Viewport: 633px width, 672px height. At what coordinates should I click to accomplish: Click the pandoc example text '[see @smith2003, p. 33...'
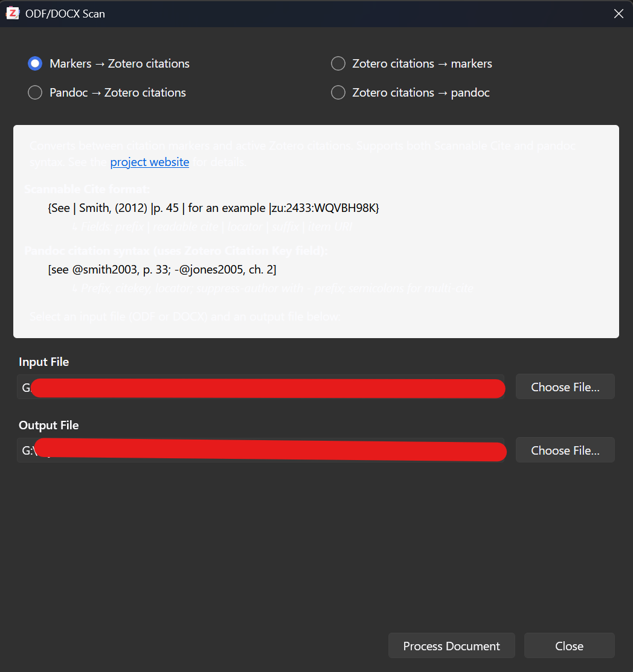[x=162, y=269]
